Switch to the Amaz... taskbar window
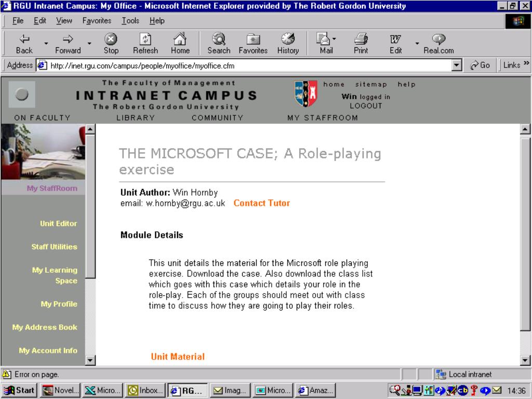The width and height of the screenshot is (532, 399). pos(316,391)
